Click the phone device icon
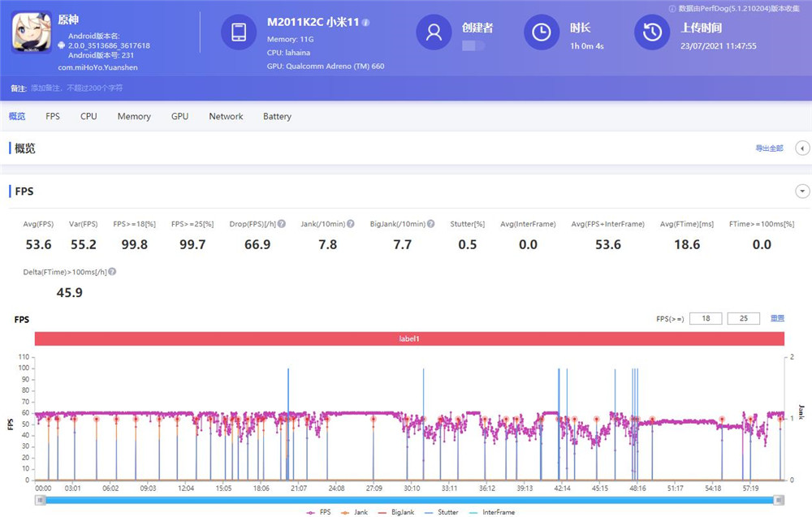This screenshot has width=812, height=517. 239,32
